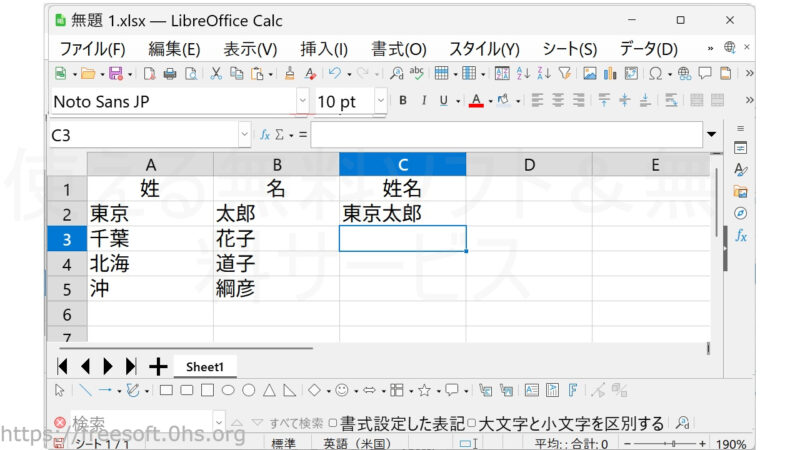Click the AutoFilter funnel icon
Screen dimensions: 800x450
[565, 73]
